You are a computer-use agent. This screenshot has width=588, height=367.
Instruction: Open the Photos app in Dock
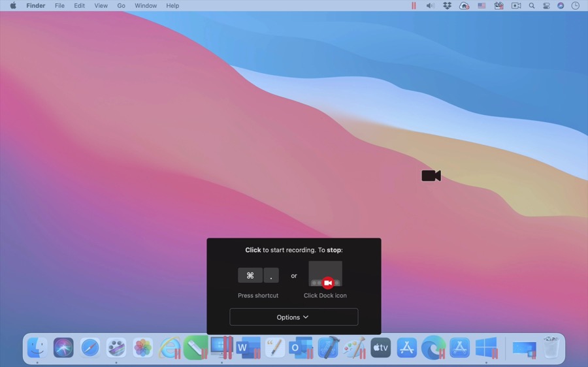(x=142, y=347)
